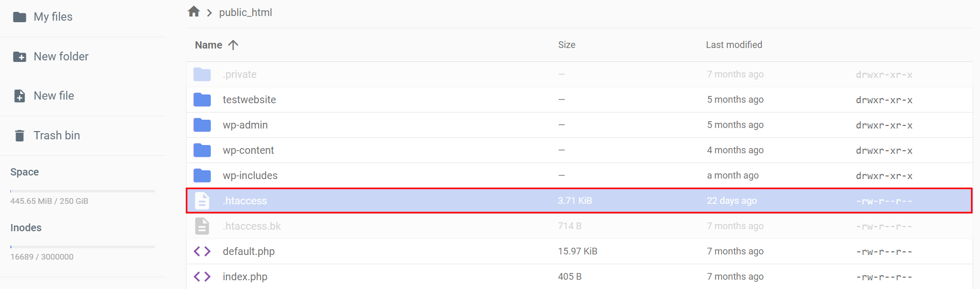Click the wp-admin folder icon

point(202,125)
